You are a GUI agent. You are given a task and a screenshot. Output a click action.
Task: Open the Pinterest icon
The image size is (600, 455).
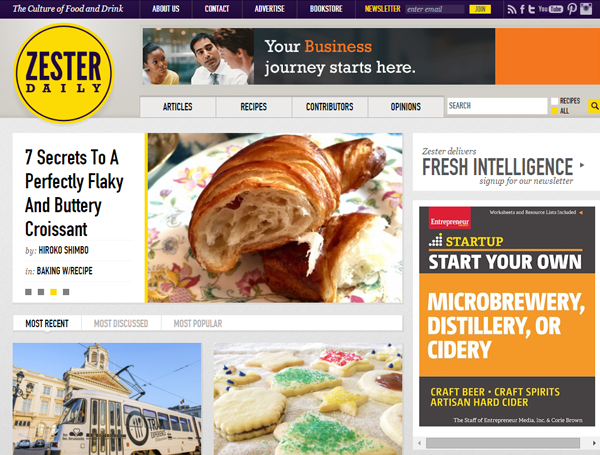pyautogui.click(x=572, y=9)
